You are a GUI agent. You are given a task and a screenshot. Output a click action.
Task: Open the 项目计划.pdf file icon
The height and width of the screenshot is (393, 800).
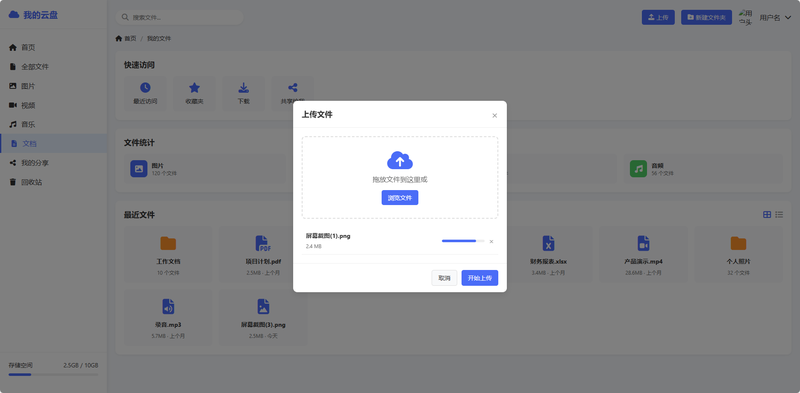point(263,243)
